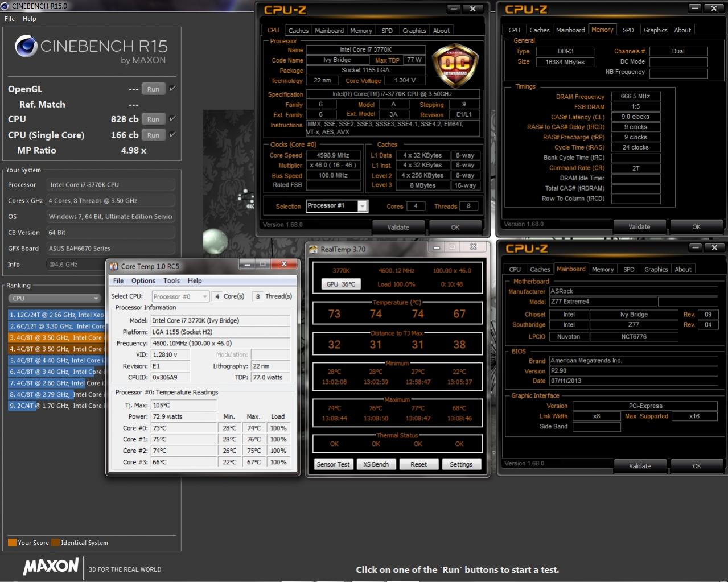Minimize the RealTemp window
Screen dimensions: 728x582
437,247
